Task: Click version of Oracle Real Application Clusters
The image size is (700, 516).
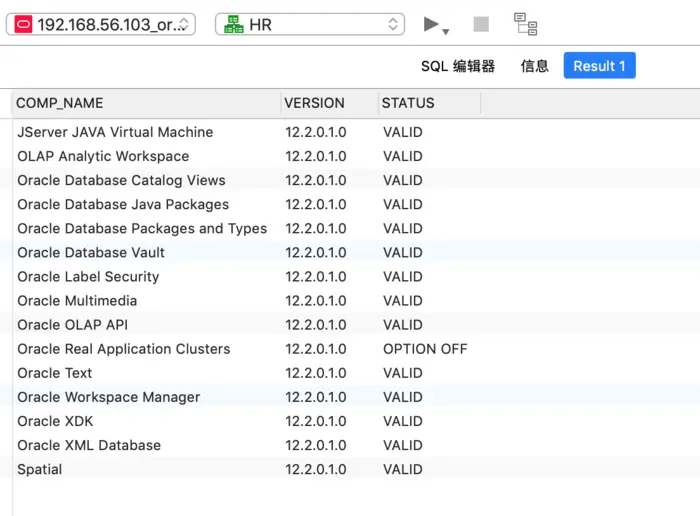Action: (x=316, y=349)
